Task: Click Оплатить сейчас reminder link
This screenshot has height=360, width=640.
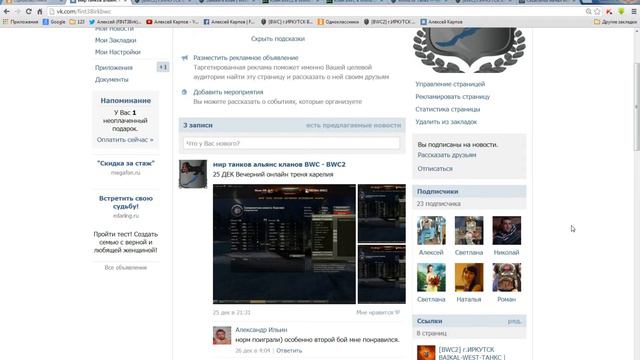Action: click(x=125, y=140)
